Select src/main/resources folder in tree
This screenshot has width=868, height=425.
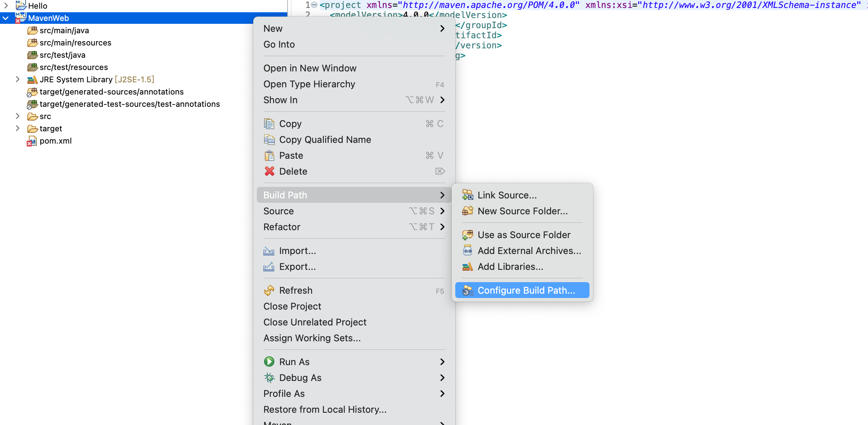tap(75, 43)
